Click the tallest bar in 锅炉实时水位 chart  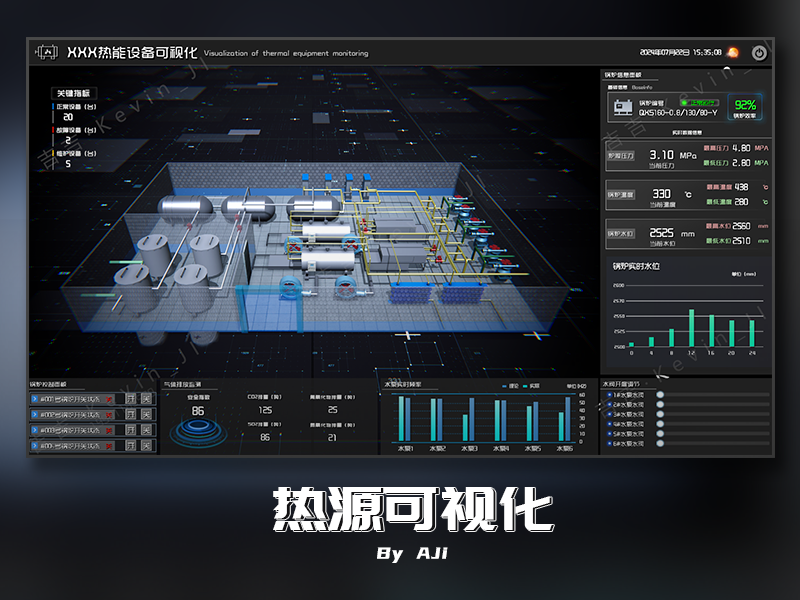pyautogui.click(x=691, y=327)
